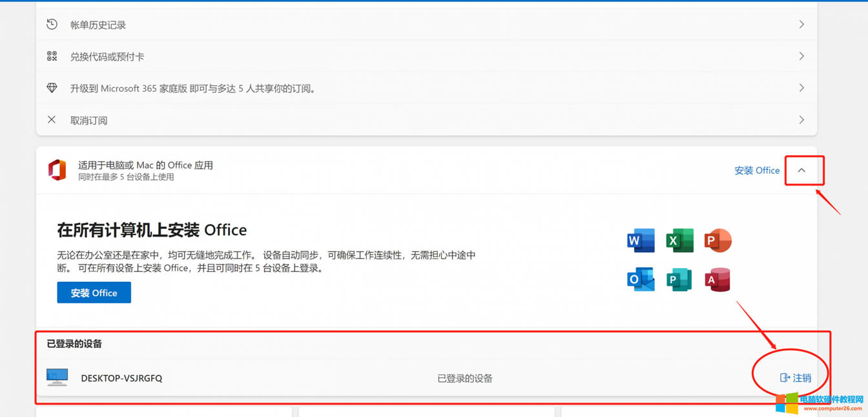Image resolution: width=868 pixels, height=417 pixels.
Task: Open the Microsoft 365 家庭版 upgrade option
Action: coord(192,88)
